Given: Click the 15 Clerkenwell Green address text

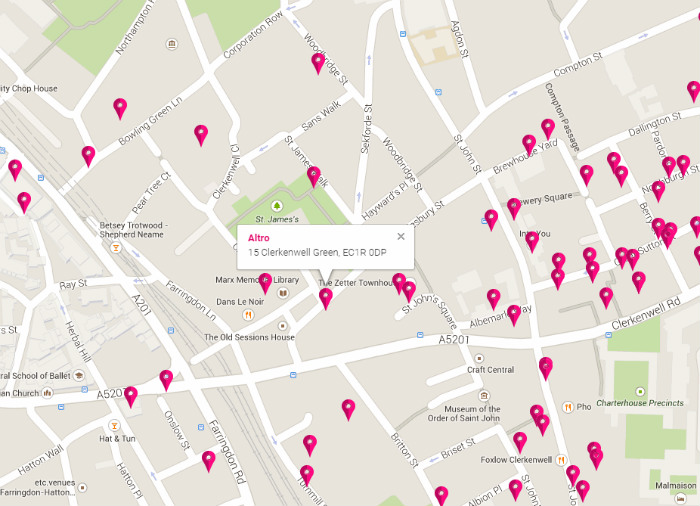Looking at the screenshot, I should click(x=317, y=253).
